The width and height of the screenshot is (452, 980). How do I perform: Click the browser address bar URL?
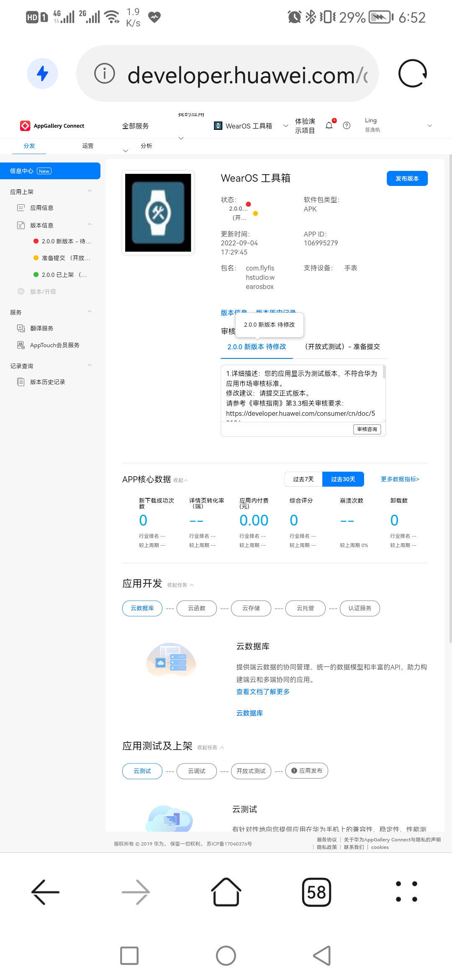pyautogui.click(x=248, y=75)
